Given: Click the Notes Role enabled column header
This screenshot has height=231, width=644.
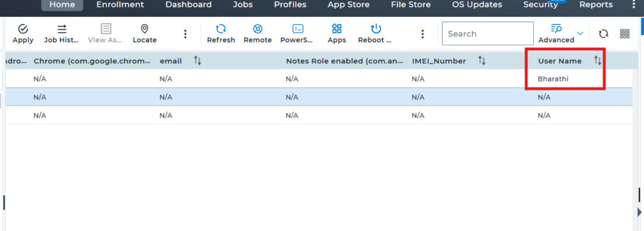Looking at the screenshot, I should tap(346, 61).
